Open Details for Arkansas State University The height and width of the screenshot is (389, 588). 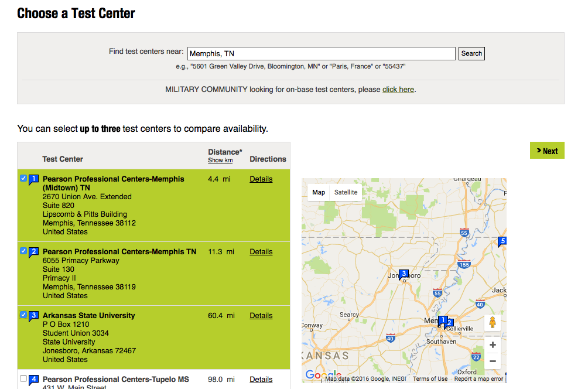(261, 315)
